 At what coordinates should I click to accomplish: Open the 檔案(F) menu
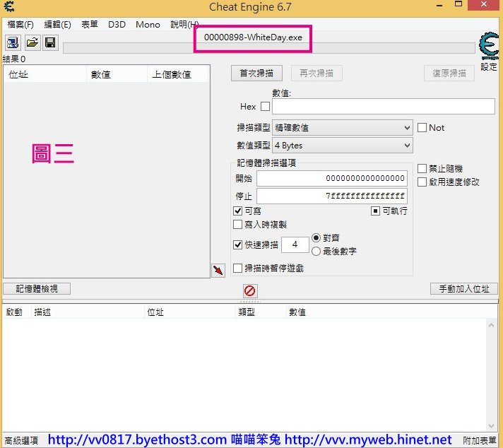point(20,25)
